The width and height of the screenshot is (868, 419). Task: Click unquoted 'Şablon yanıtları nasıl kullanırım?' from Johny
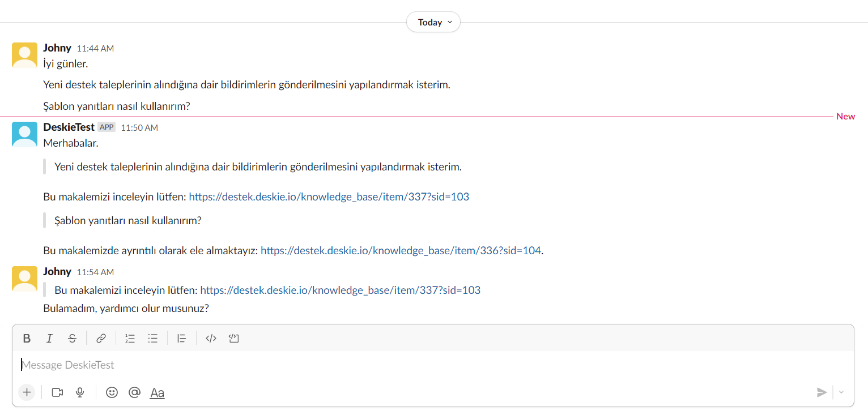117,106
